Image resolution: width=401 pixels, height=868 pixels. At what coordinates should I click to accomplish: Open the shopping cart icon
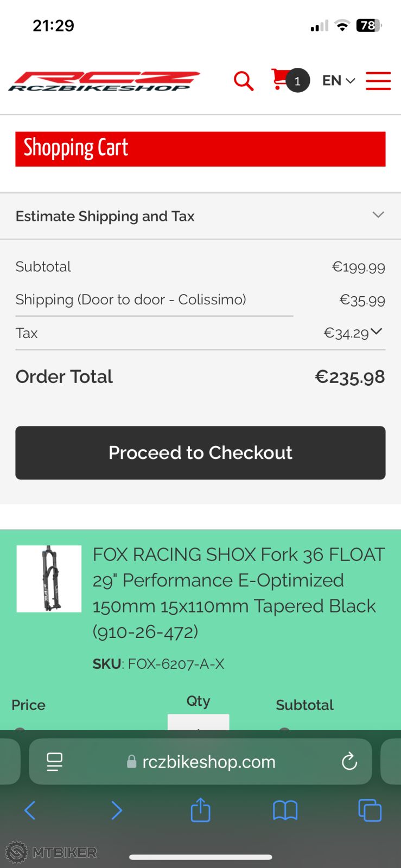pos(280,80)
